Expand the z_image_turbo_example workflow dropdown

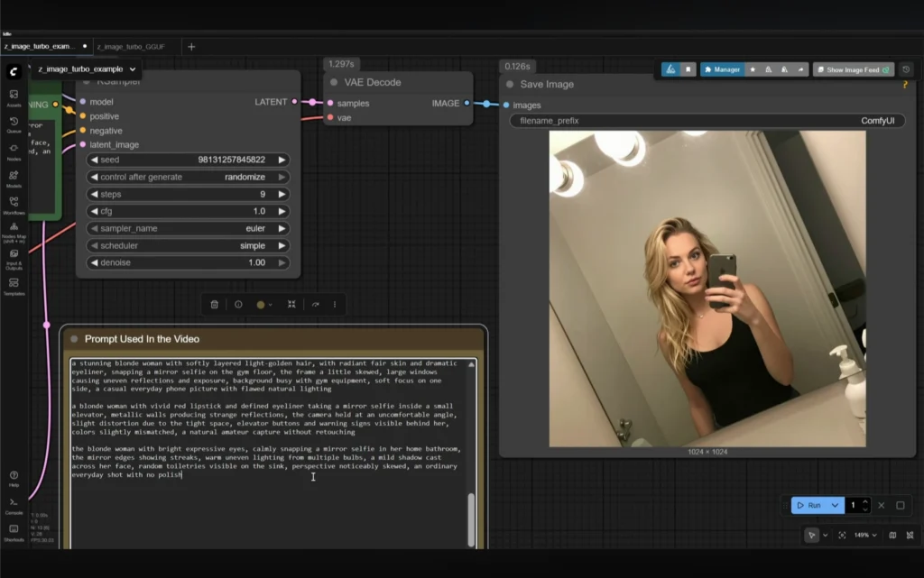coord(133,69)
